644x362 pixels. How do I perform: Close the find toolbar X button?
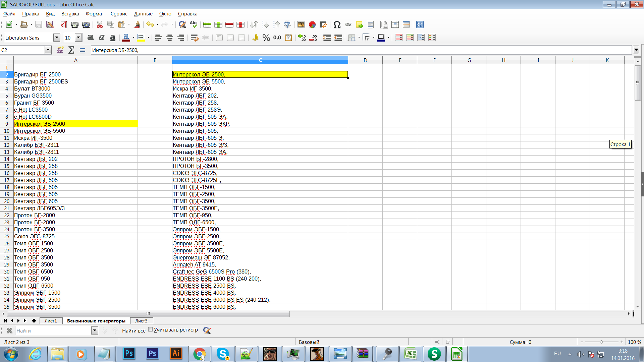(9, 330)
